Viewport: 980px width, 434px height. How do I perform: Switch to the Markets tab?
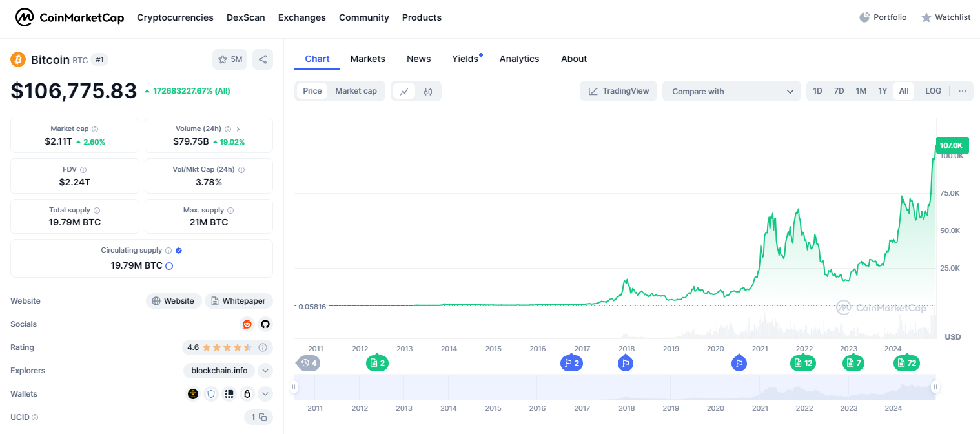pos(367,59)
